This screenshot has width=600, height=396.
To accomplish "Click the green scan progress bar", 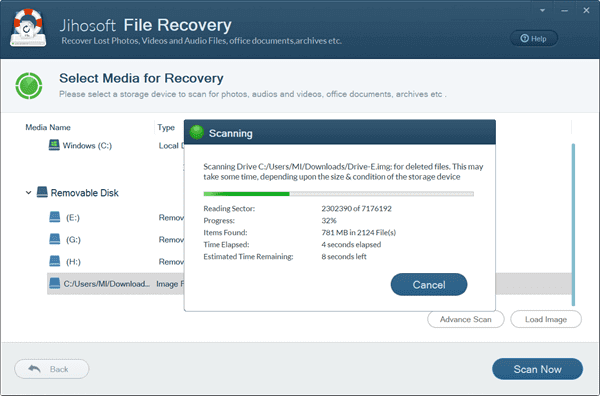I will [338, 194].
